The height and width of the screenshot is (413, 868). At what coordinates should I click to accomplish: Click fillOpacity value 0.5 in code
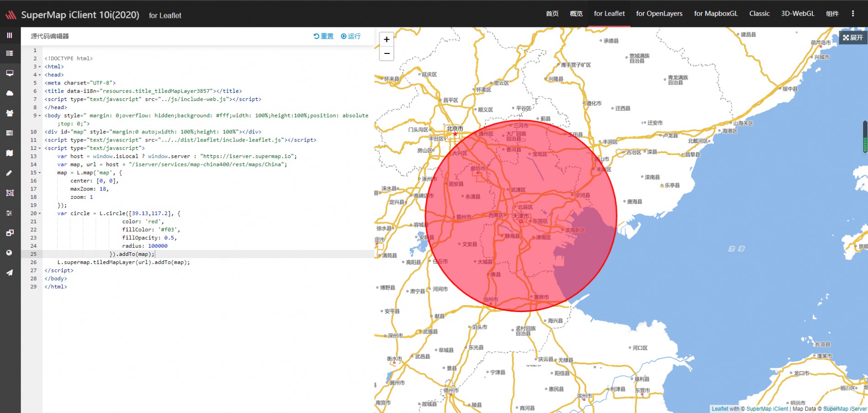pos(169,238)
